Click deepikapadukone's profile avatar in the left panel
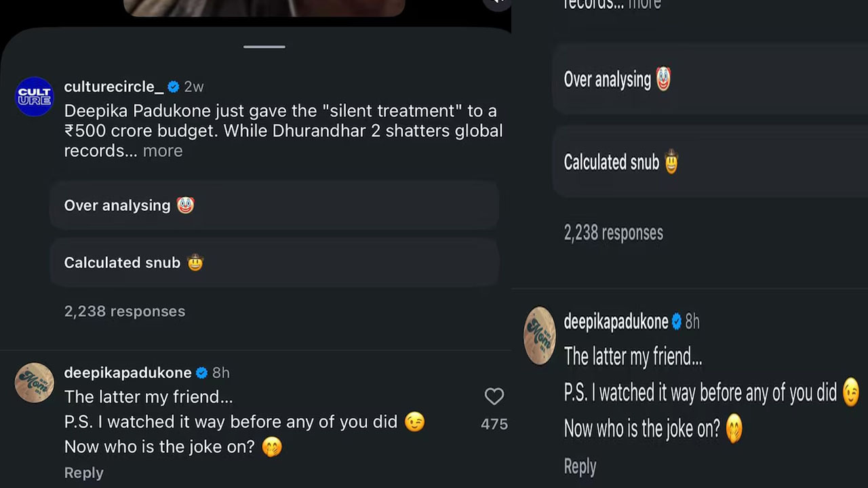The height and width of the screenshot is (488, 868). pos(34,383)
